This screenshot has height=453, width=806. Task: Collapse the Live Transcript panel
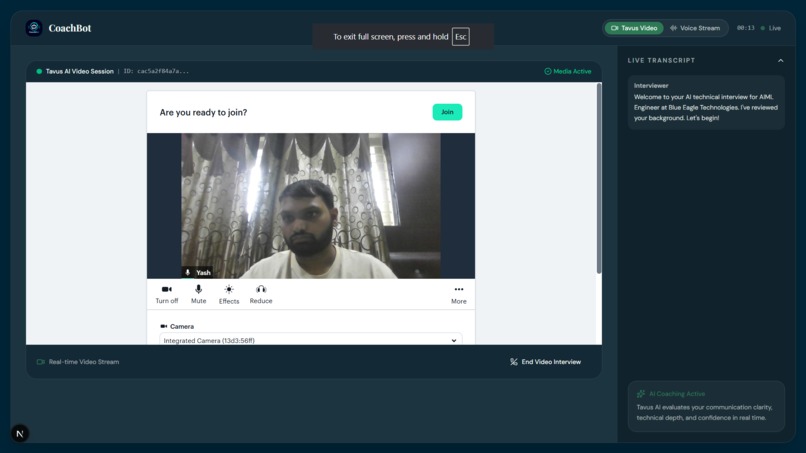tap(780, 61)
